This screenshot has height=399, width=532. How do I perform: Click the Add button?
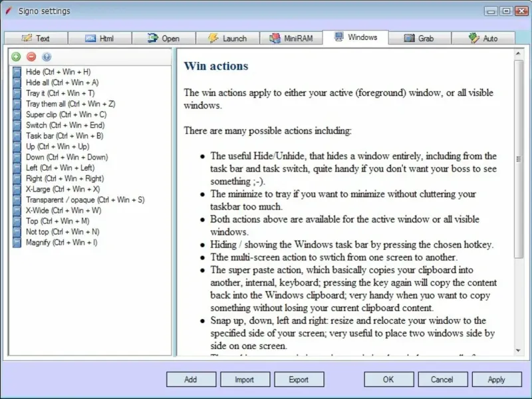[x=191, y=379]
